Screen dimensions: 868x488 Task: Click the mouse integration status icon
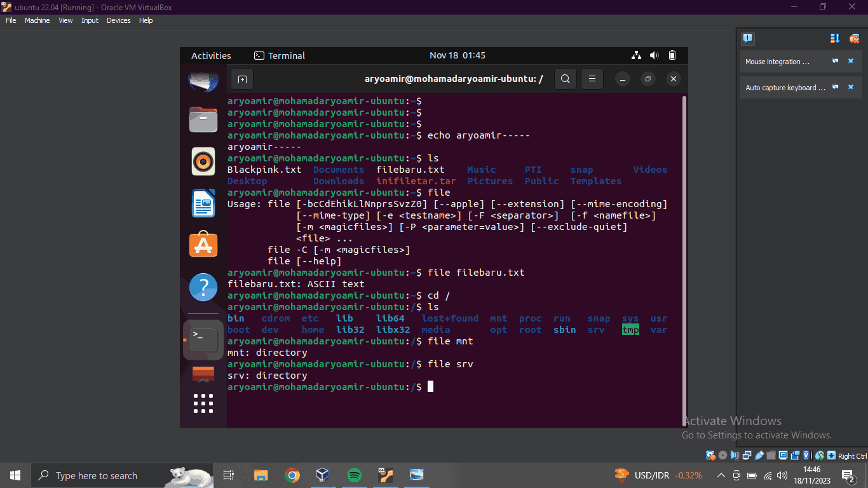tap(820, 456)
